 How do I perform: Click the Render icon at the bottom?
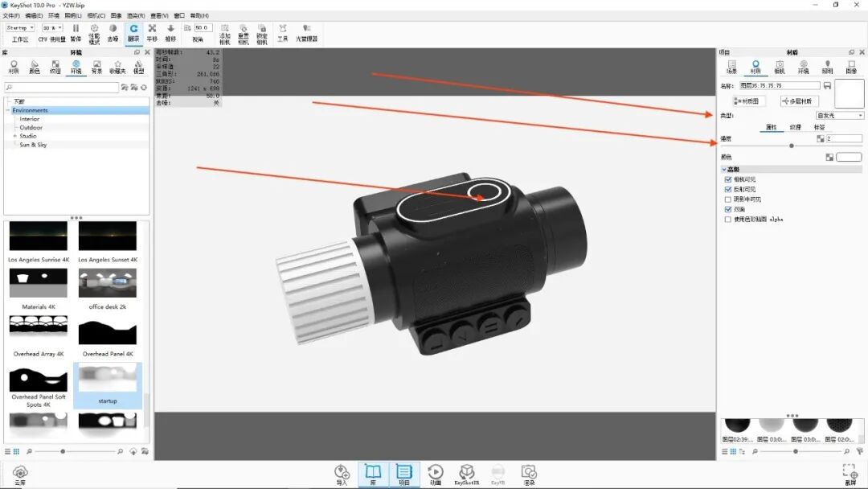[x=528, y=474]
